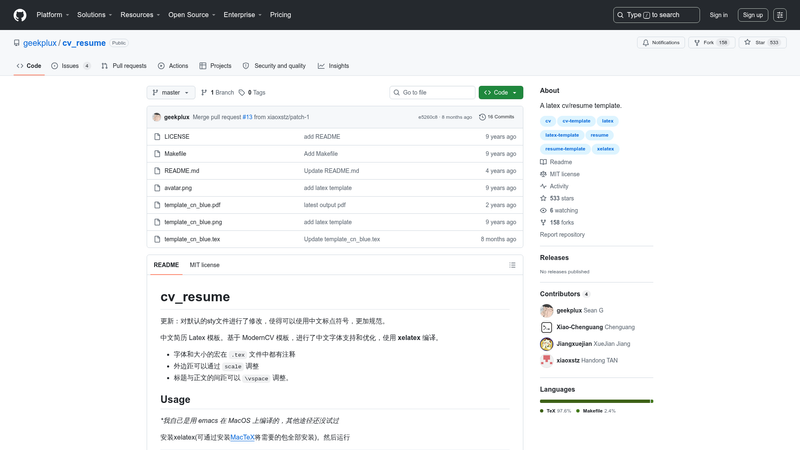Open the Readme link in About
Screen dimensions: 800x450
pos(556,162)
